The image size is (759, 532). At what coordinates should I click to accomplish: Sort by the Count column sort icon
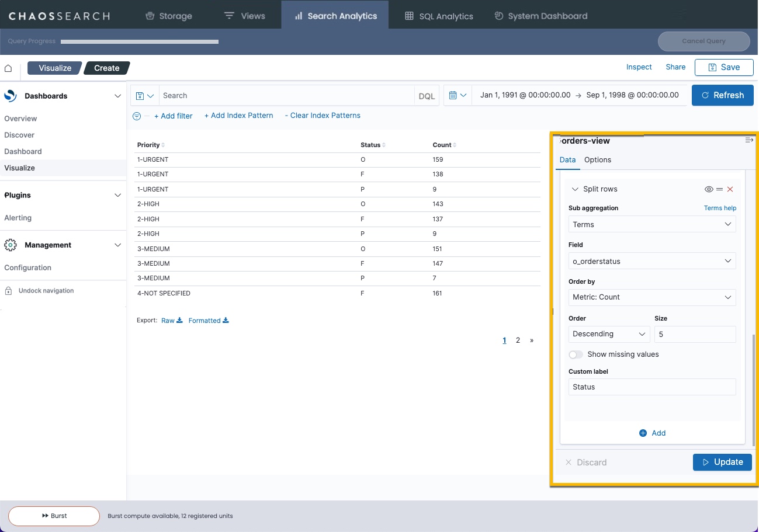coord(455,145)
